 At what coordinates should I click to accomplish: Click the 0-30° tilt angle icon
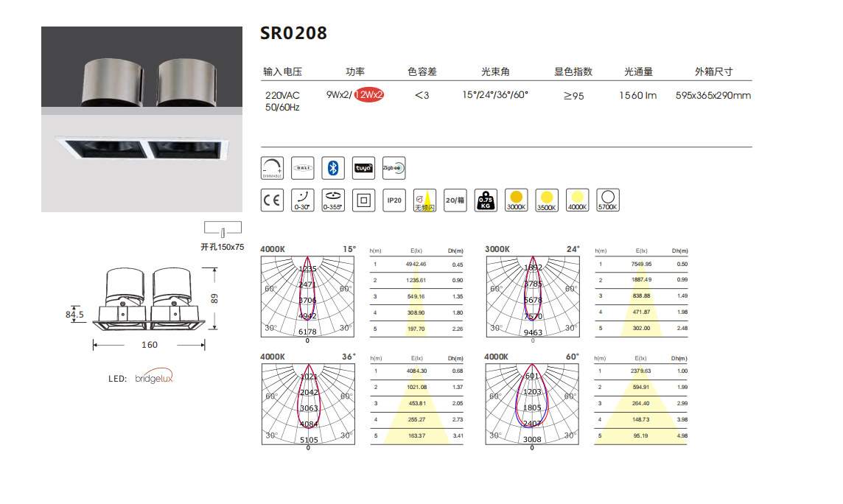tap(303, 200)
